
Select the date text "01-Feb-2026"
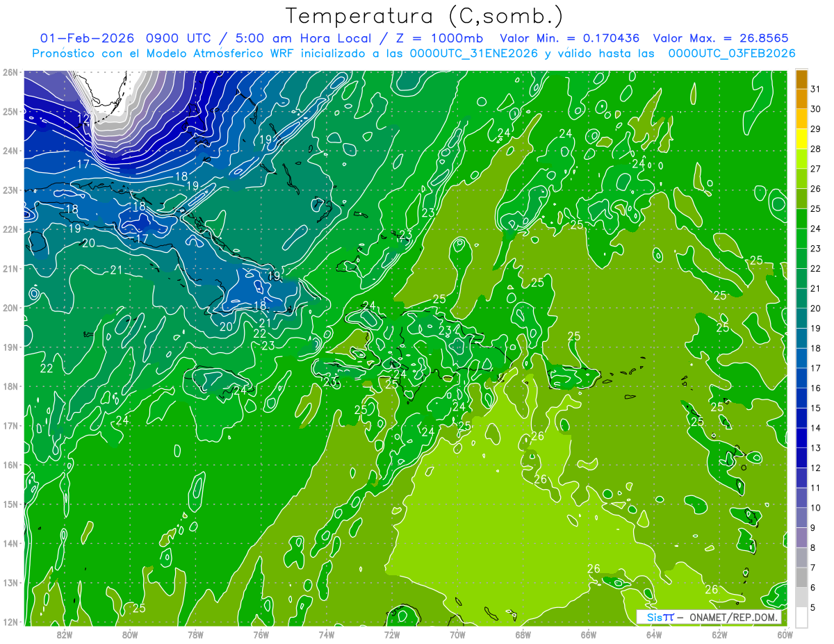coord(87,38)
